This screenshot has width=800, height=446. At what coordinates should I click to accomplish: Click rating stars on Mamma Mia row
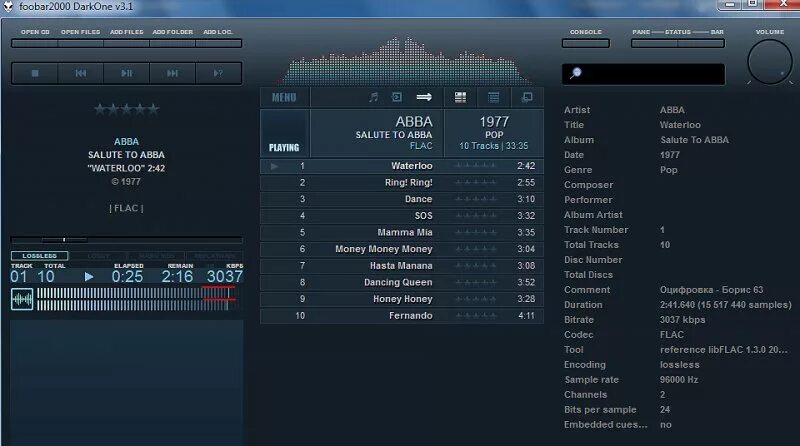(x=475, y=232)
